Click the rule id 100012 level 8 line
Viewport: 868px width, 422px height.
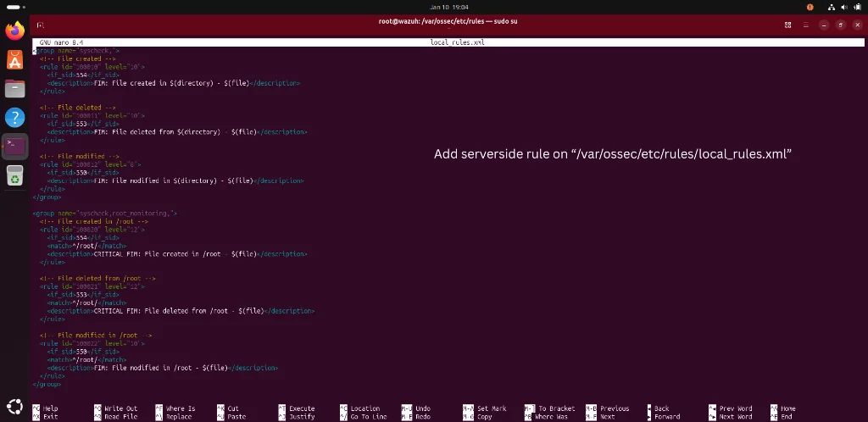(90, 164)
